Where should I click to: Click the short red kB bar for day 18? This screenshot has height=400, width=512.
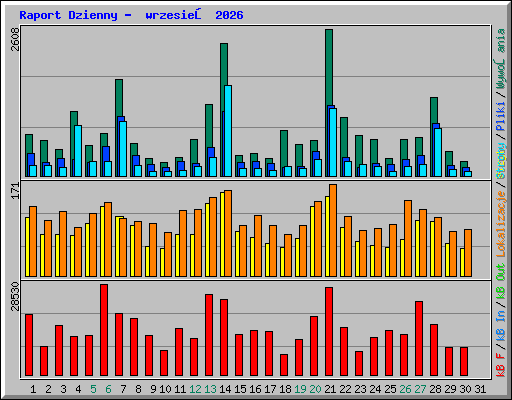tap(284, 365)
